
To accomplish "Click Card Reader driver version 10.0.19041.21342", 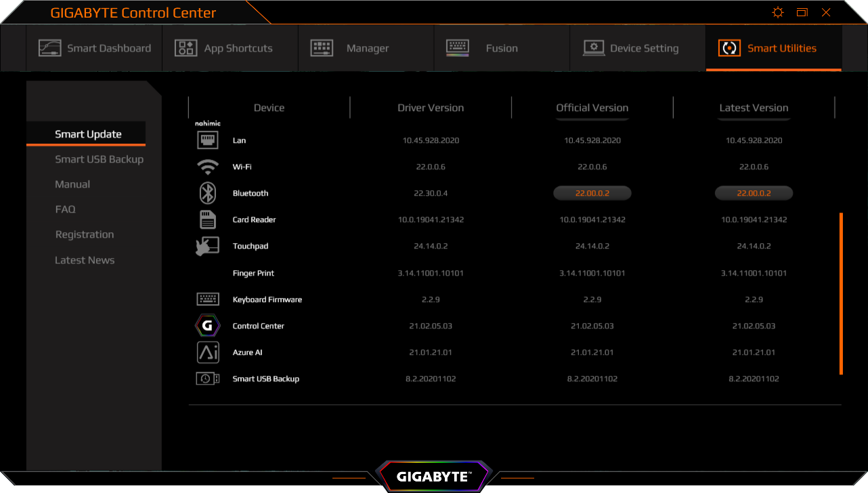I will [x=431, y=219].
